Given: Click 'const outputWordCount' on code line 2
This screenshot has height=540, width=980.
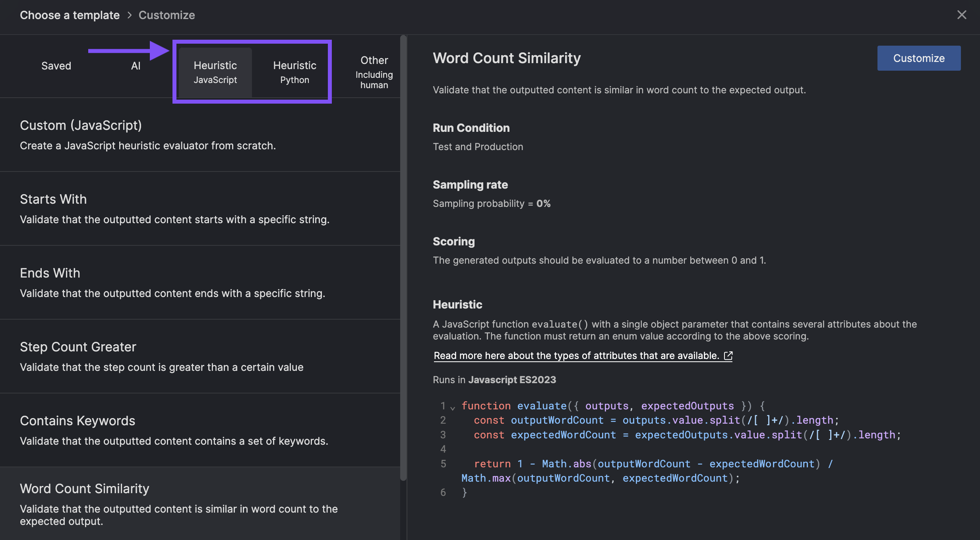Looking at the screenshot, I should point(538,420).
